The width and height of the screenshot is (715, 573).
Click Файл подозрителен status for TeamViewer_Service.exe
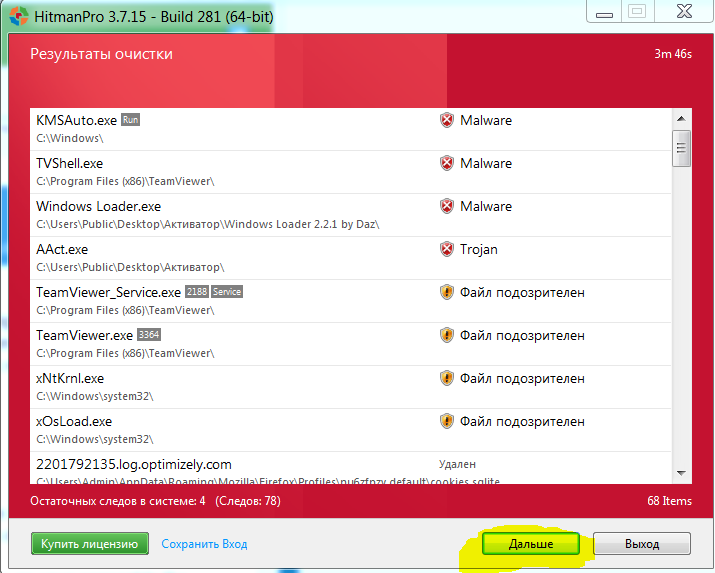tap(522, 292)
